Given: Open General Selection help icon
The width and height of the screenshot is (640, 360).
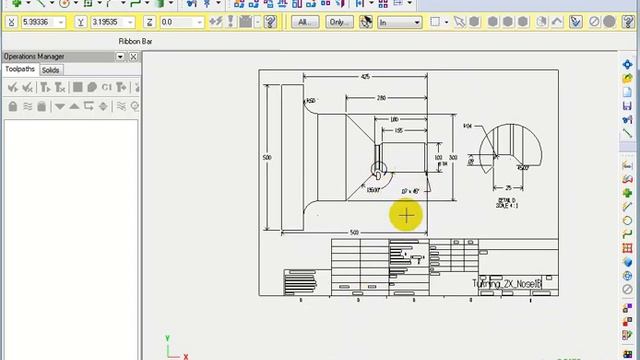Looking at the screenshot, I should tap(628, 22).
